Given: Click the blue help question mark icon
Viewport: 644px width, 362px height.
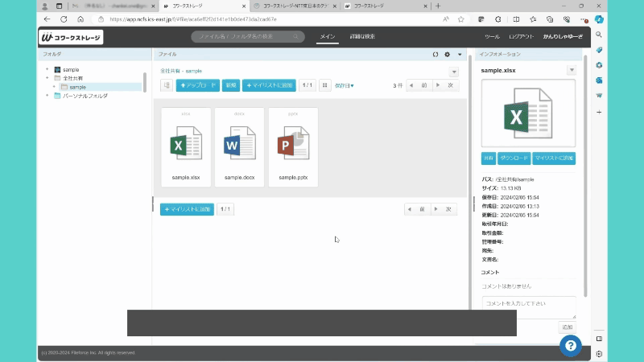Looking at the screenshot, I should click(x=570, y=345).
